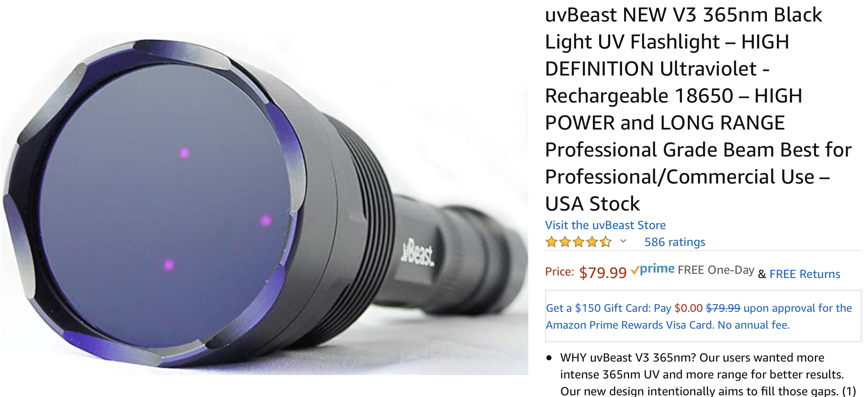The height and width of the screenshot is (397, 868).
Task: Visit the uvBeast Store link
Action: coord(605,225)
